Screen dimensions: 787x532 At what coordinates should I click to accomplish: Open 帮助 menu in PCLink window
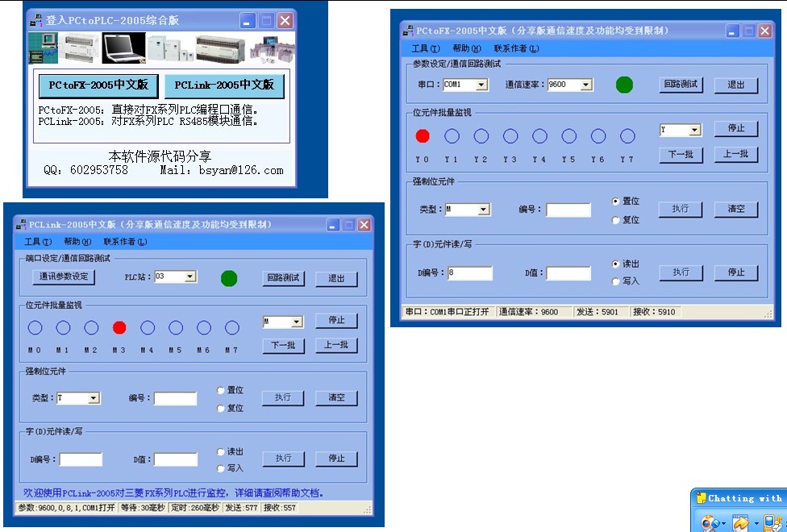(x=77, y=241)
